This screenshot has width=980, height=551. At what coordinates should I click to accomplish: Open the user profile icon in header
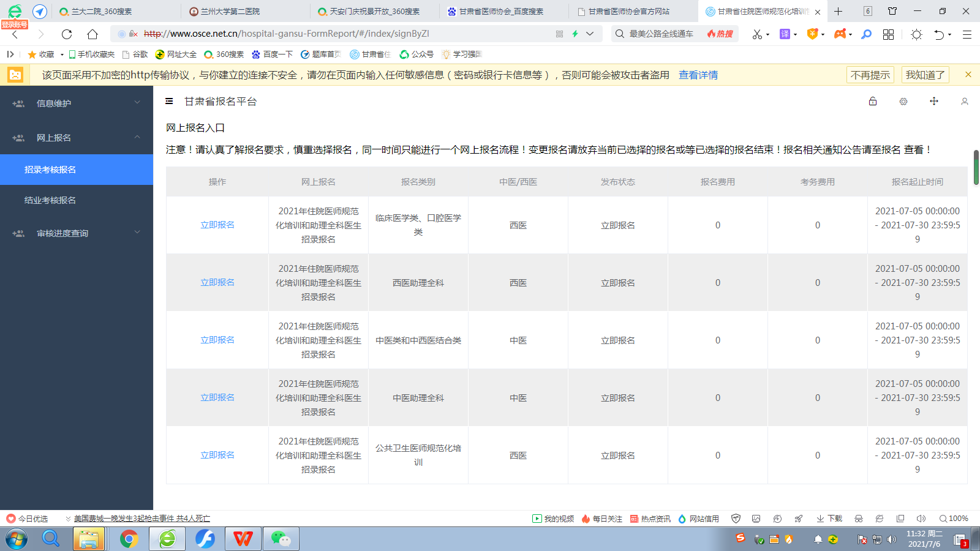[x=965, y=102]
